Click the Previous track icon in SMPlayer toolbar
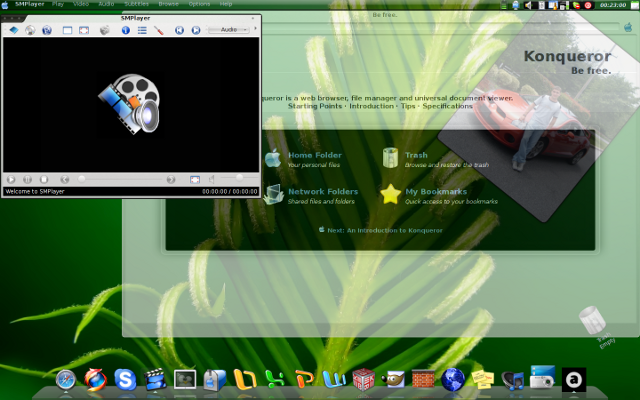Viewport: 640px width, 400px height. pyautogui.click(x=179, y=30)
